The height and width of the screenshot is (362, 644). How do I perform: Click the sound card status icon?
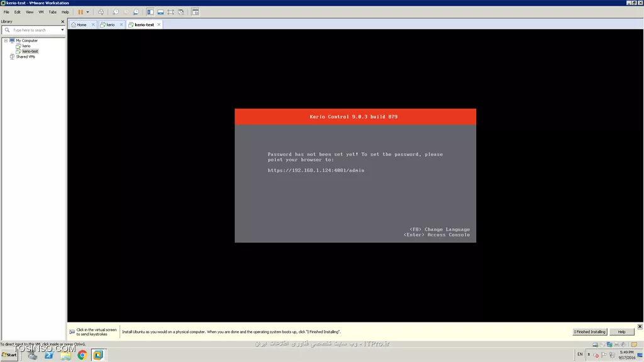coord(623,344)
